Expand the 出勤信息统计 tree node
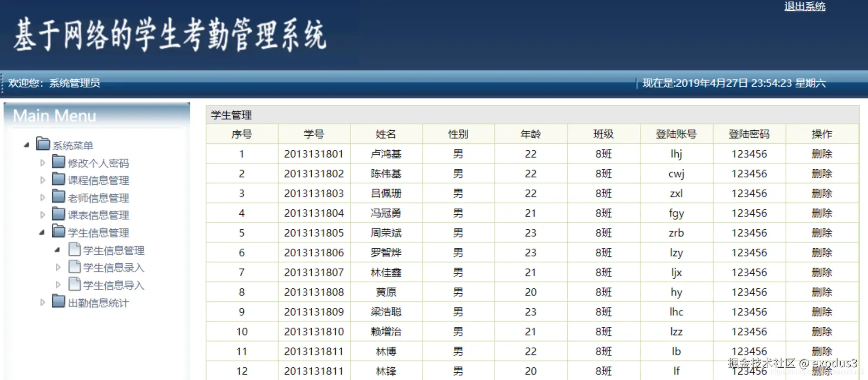 coord(43,302)
